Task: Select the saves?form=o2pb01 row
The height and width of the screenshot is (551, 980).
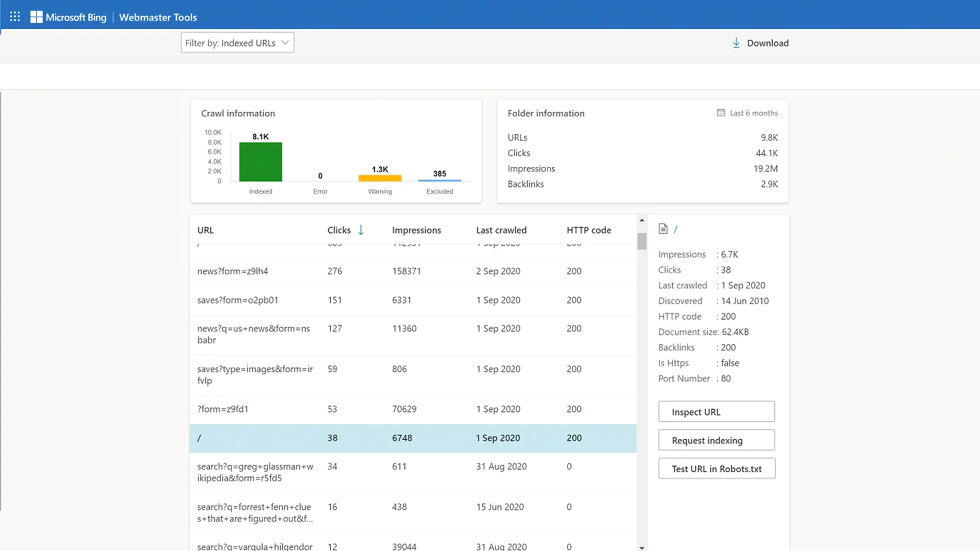Action: (413, 300)
